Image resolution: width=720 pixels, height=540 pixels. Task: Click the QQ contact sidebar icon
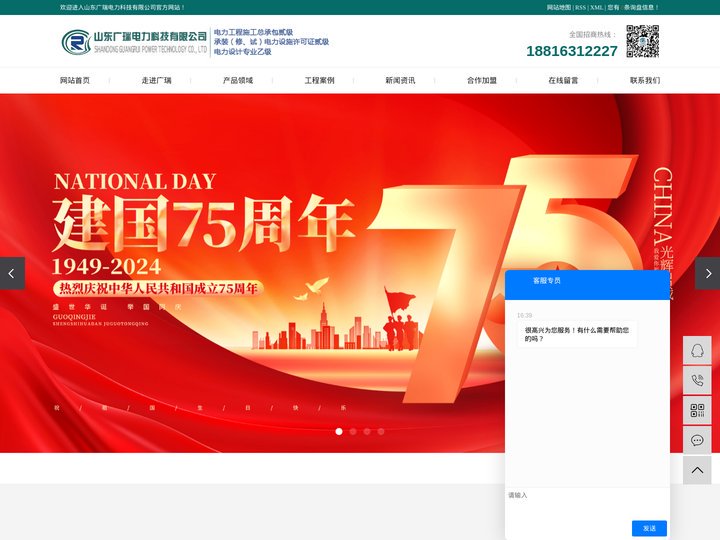[697, 350]
